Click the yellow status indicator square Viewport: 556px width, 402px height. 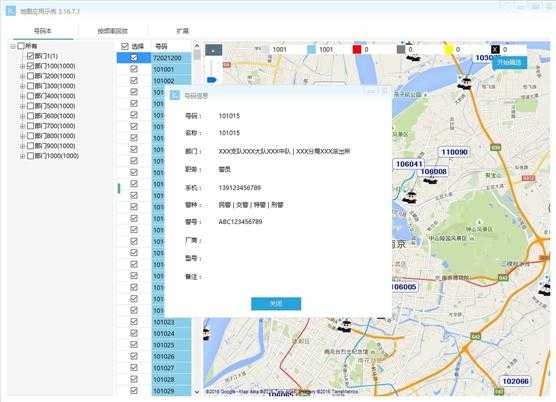pyautogui.click(x=449, y=49)
